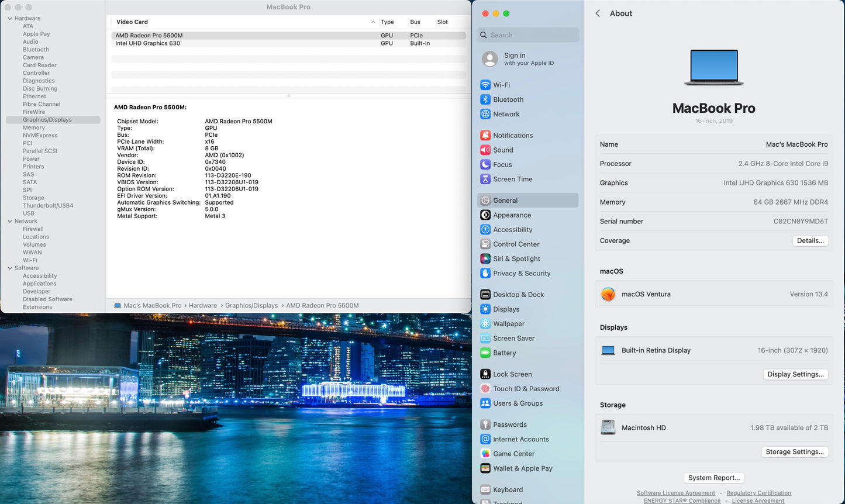The height and width of the screenshot is (504, 845).
Task: Select the Screen Time hourglass icon
Action: [x=485, y=179]
